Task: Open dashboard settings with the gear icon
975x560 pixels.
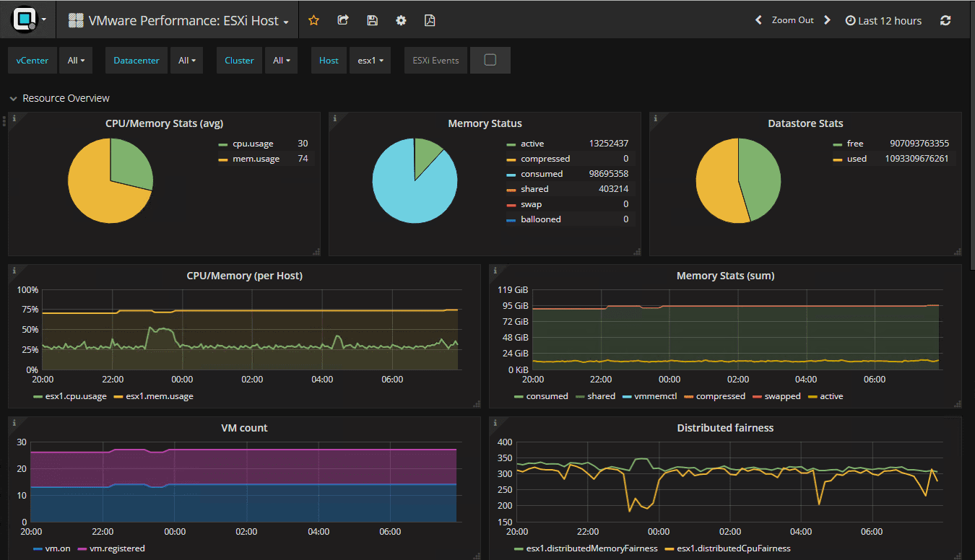Action: coord(401,19)
